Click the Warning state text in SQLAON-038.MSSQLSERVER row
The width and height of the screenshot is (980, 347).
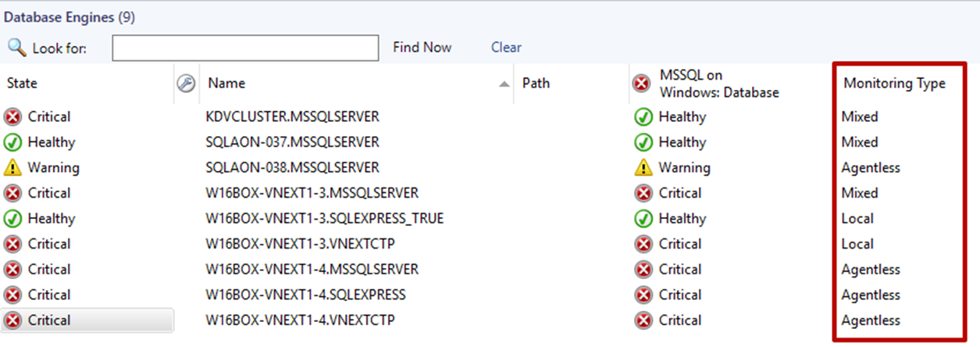pyautogui.click(x=54, y=168)
